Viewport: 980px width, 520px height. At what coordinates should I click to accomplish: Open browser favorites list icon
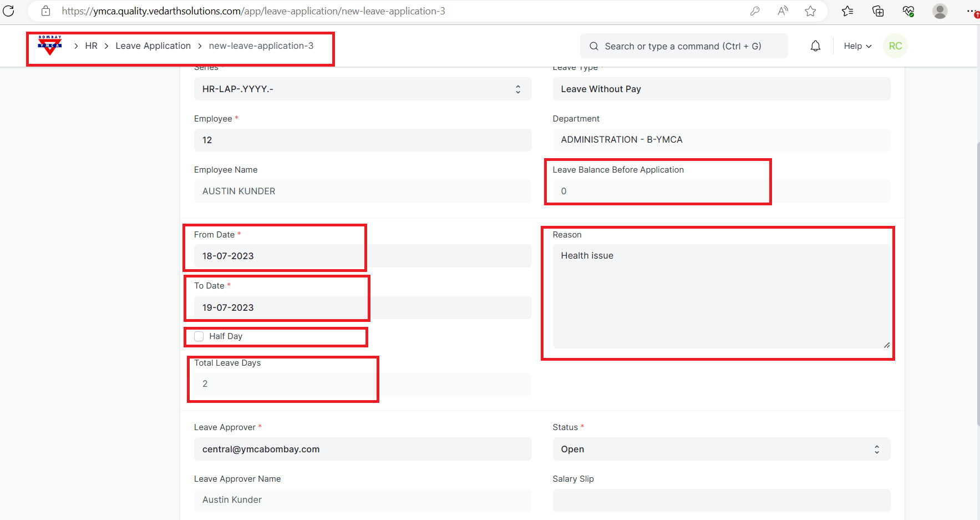tap(847, 11)
